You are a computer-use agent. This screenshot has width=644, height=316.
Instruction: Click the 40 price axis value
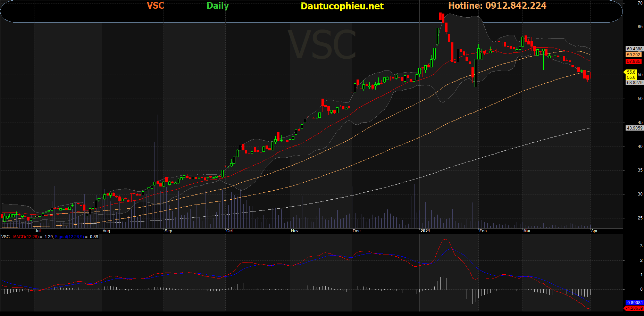pyautogui.click(x=640, y=147)
